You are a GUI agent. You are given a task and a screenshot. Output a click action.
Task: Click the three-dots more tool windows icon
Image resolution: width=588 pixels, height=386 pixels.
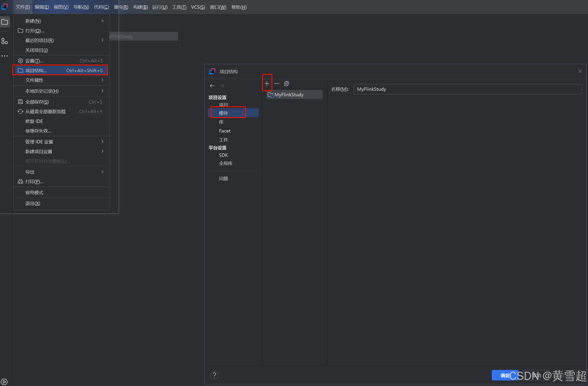point(5,56)
